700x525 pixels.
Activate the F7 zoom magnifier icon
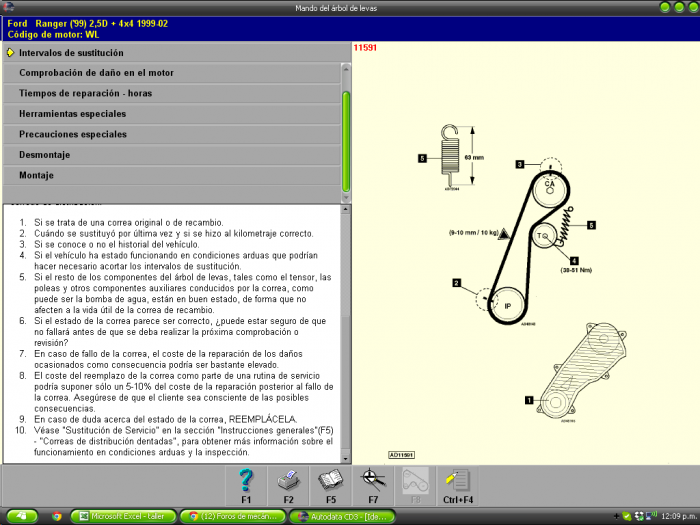coord(373,486)
